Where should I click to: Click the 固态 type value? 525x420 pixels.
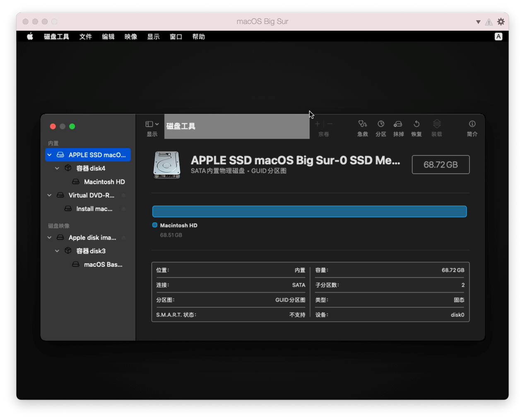pyautogui.click(x=459, y=300)
